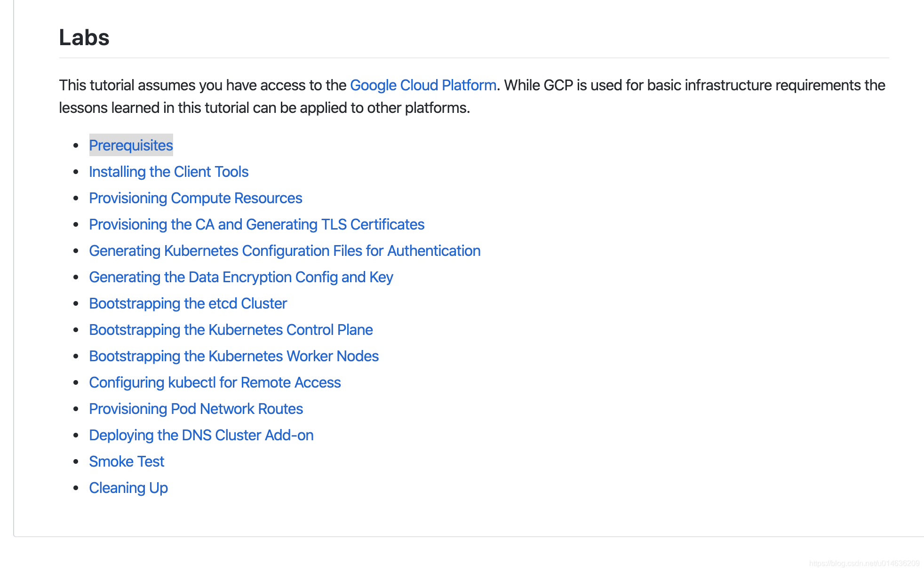Viewport: 924px width, 572px height.
Task: Open the Smoke Test lab link
Action: (126, 461)
